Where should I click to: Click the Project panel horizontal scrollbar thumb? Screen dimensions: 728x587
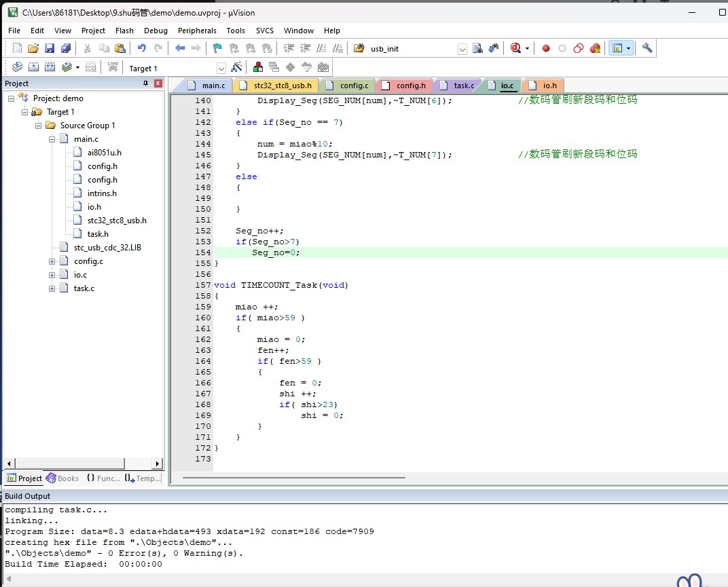[70, 463]
